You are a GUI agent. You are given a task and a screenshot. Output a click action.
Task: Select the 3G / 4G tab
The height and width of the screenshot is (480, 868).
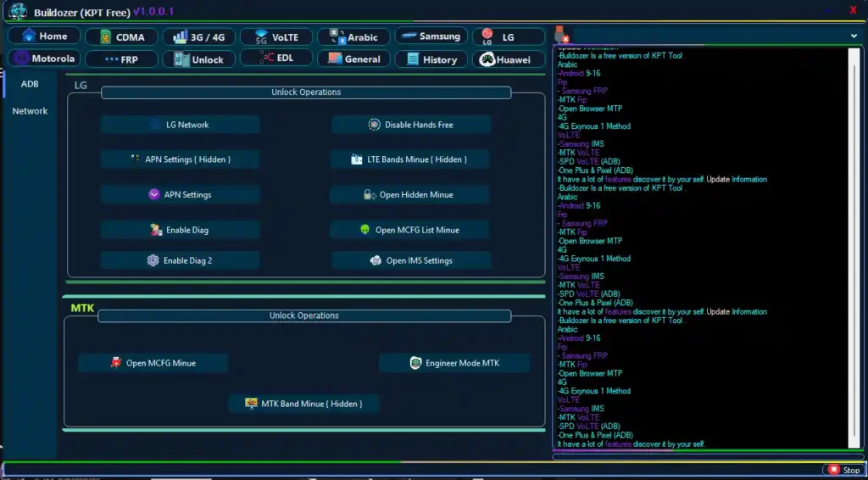click(x=198, y=37)
